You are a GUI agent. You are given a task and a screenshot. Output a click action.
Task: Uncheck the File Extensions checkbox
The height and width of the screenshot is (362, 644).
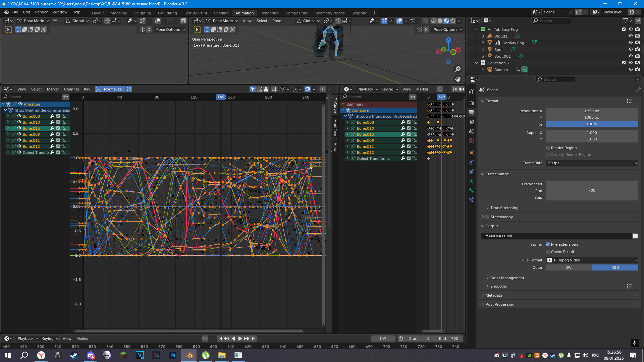(548, 244)
